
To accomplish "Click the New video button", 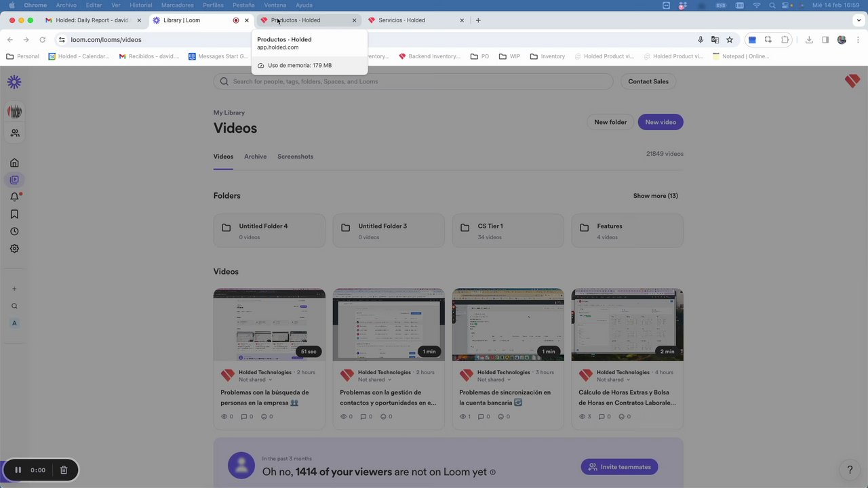I will pyautogui.click(x=660, y=122).
